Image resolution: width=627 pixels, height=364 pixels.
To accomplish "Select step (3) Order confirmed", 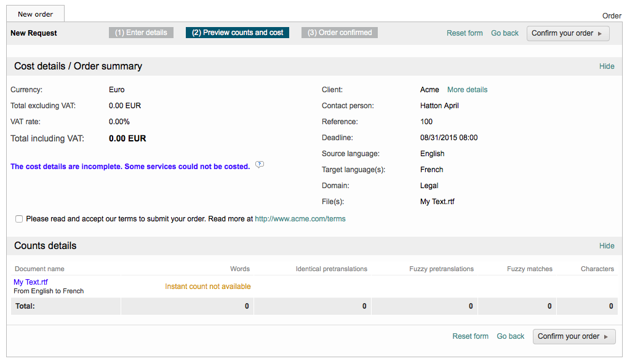I will click(340, 33).
